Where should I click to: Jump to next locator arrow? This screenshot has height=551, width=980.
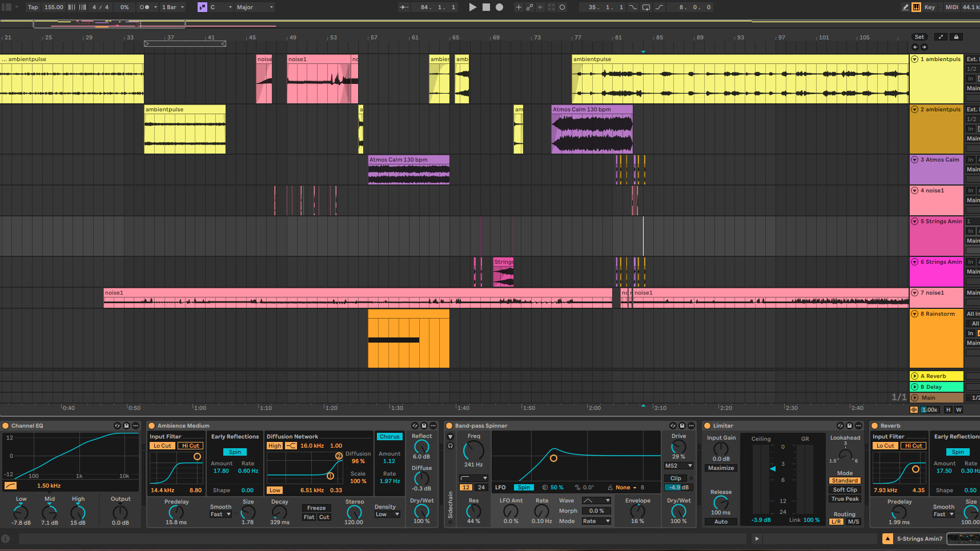[924, 47]
